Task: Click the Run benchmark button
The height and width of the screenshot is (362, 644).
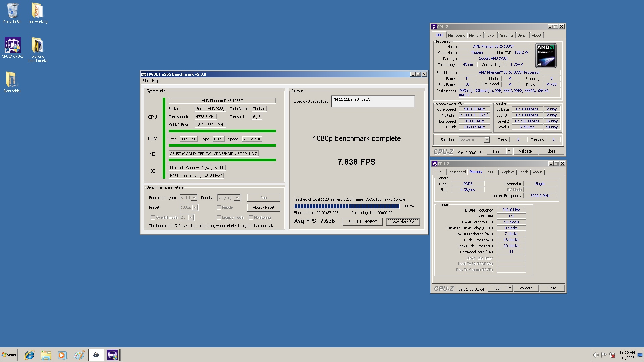Action: pyautogui.click(x=264, y=198)
